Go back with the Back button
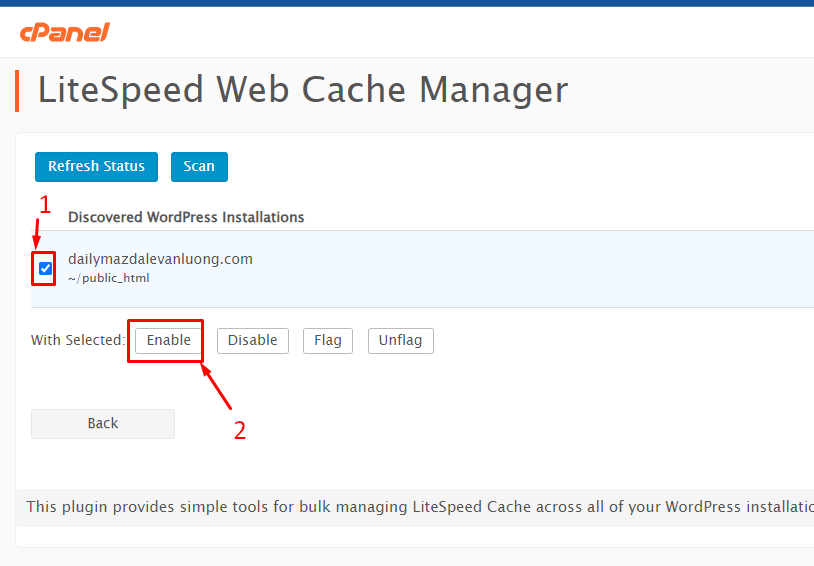Viewport: 814px width, 566px height. click(x=103, y=424)
